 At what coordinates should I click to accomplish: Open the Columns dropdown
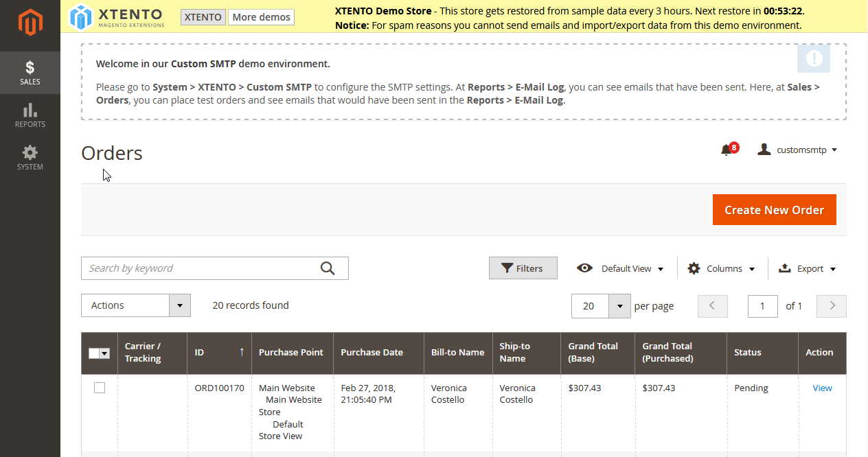click(721, 268)
